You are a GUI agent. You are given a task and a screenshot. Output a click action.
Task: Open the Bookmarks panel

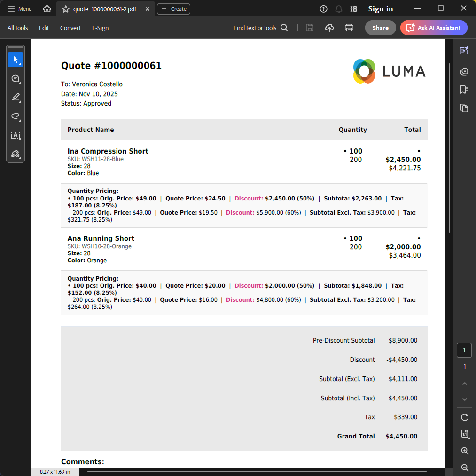pos(464,89)
